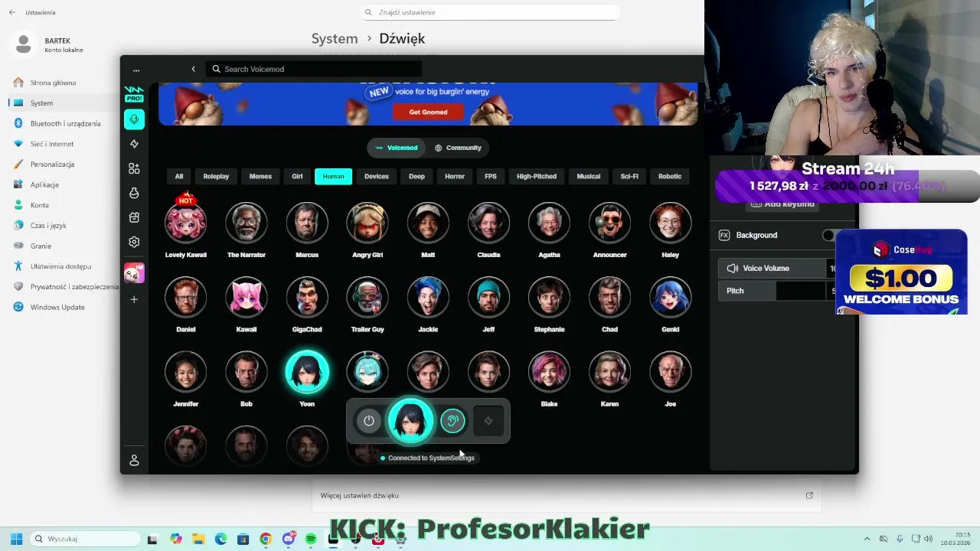This screenshot has width=980, height=551.
Task: Open the three-dots menu in Voicemod
Action: click(x=136, y=70)
